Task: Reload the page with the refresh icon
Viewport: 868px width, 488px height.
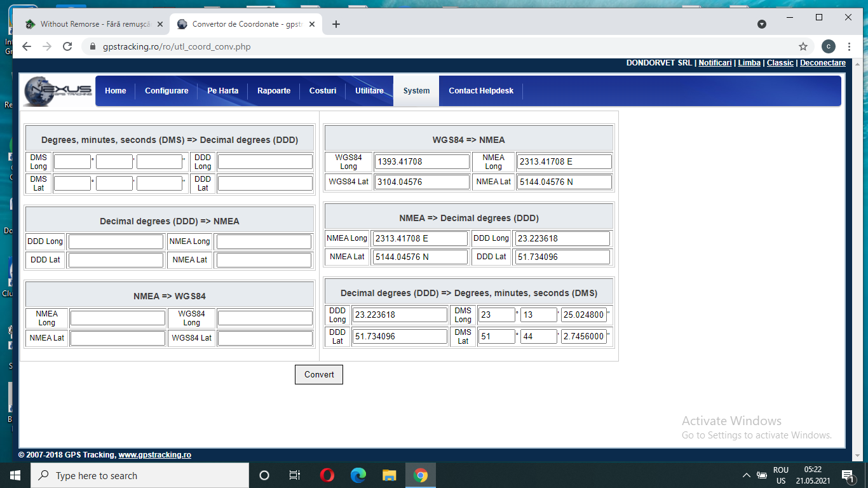Action: (x=67, y=46)
